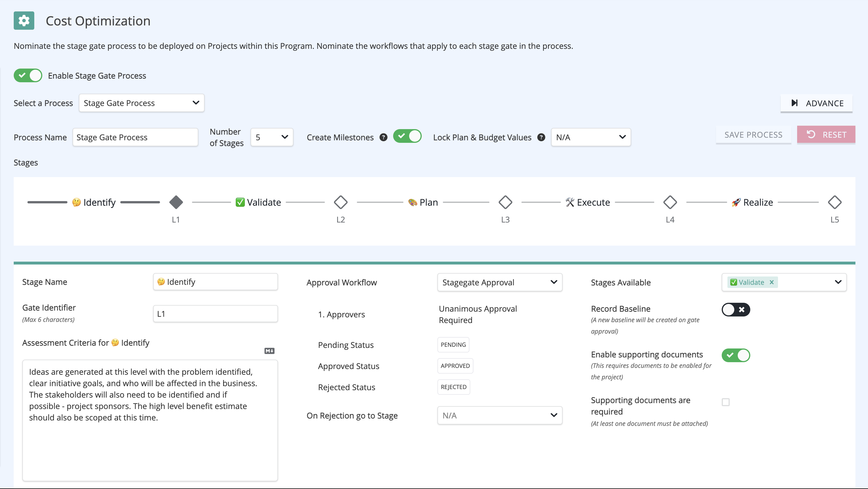
Task: Select the L3 gate diamond marker
Action: point(505,202)
